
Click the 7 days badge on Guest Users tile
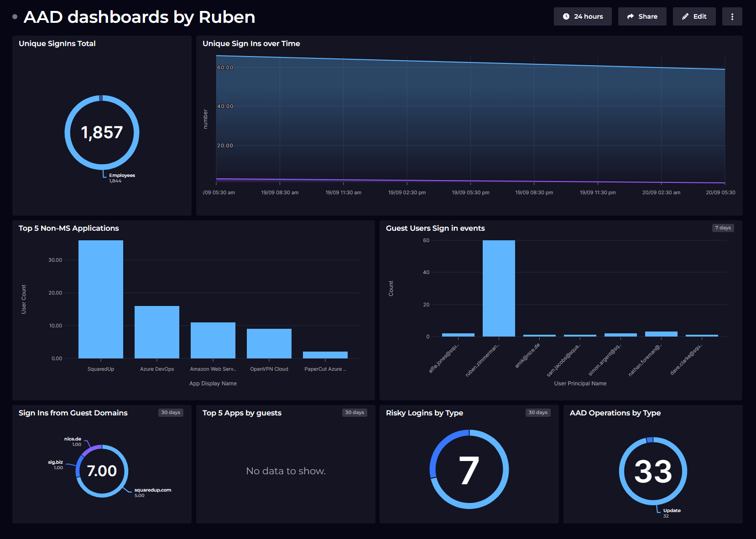723,228
